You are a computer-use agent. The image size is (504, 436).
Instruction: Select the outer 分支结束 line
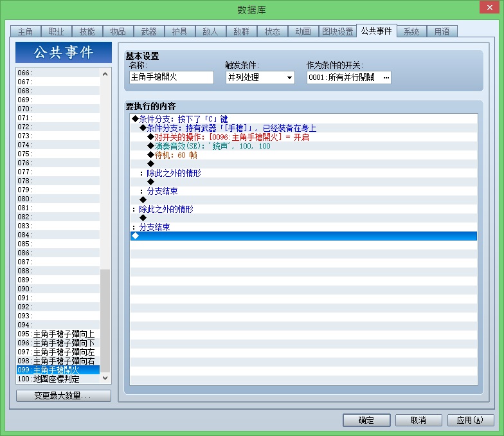(303, 227)
